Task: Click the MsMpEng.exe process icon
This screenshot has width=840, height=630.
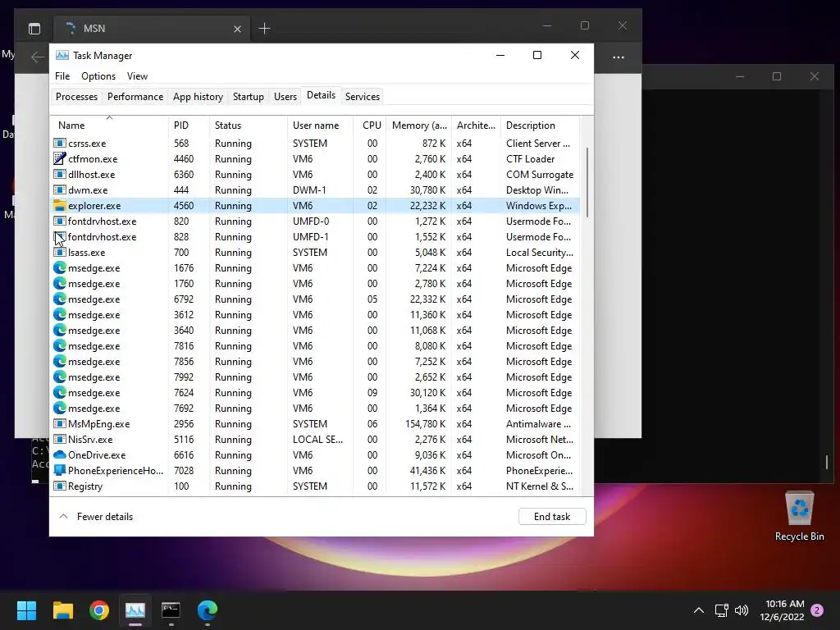Action: point(59,424)
